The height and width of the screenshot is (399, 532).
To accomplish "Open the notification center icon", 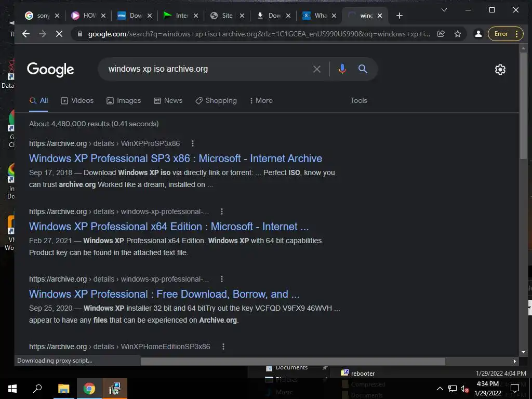I will point(515,389).
